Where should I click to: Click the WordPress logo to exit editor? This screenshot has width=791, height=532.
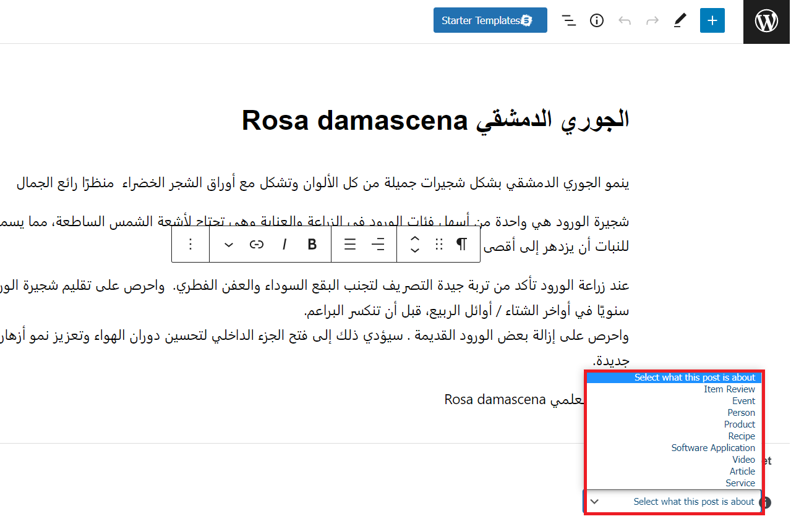[766, 22]
